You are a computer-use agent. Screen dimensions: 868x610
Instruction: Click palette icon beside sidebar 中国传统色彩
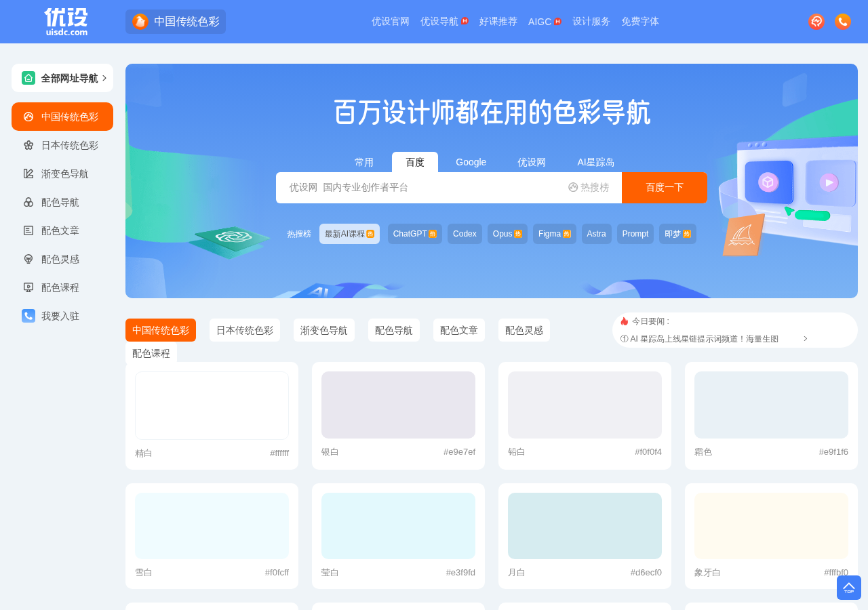(x=28, y=117)
